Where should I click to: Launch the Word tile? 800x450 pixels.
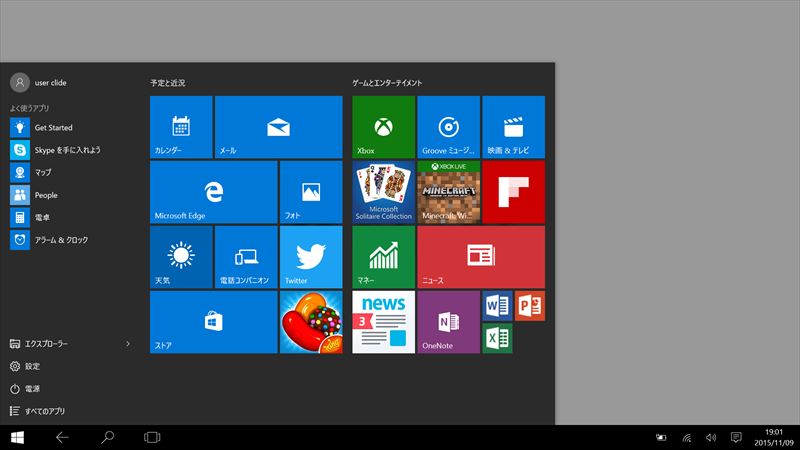point(497,306)
